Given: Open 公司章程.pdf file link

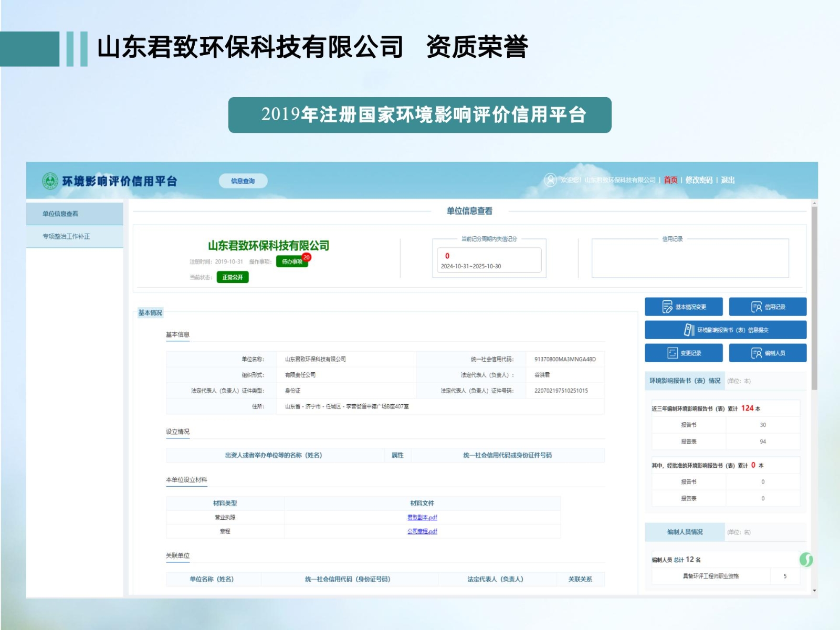Looking at the screenshot, I should 422,531.
